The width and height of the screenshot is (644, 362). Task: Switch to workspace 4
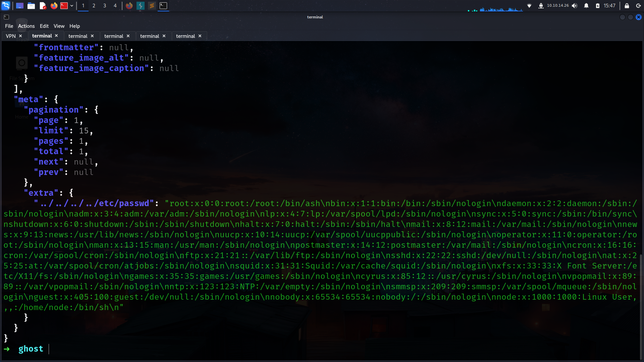point(115,6)
